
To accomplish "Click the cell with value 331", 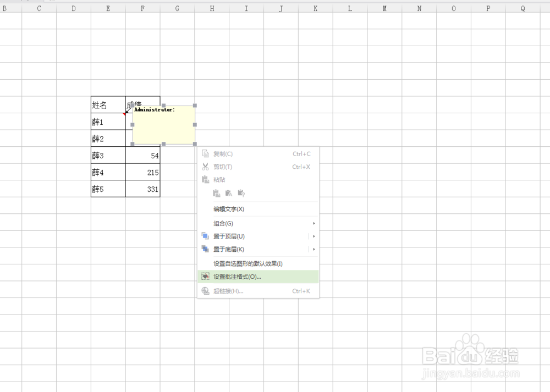I will coord(143,189).
